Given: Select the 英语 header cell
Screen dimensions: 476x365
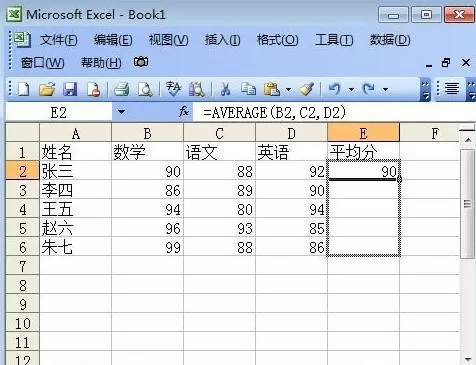Looking at the screenshot, I should 291,152.
